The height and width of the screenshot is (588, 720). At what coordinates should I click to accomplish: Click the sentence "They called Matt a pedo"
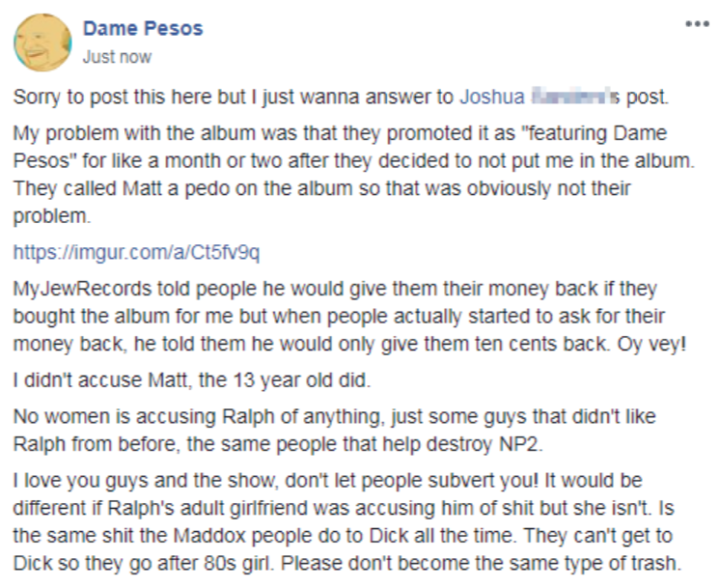pyautogui.click(x=322, y=202)
